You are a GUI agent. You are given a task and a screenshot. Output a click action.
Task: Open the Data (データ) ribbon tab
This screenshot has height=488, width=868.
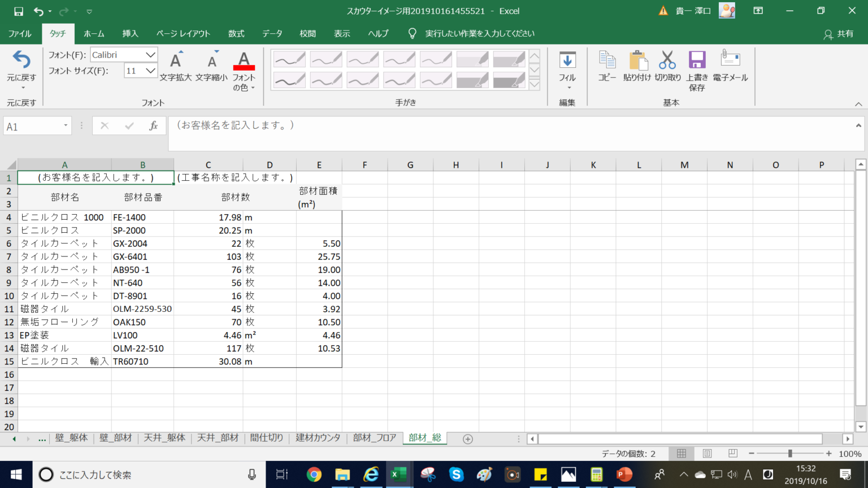[x=272, y=34]
